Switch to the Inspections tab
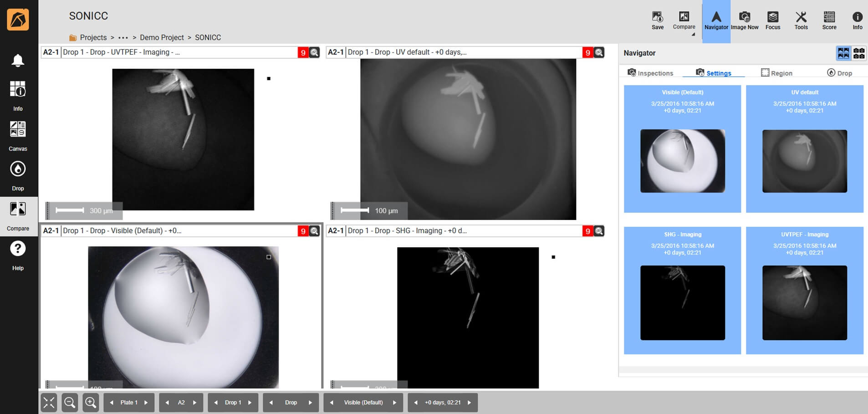Image resolution: width=868 pixels, height=414 pixels. click(x=651, y=73)
